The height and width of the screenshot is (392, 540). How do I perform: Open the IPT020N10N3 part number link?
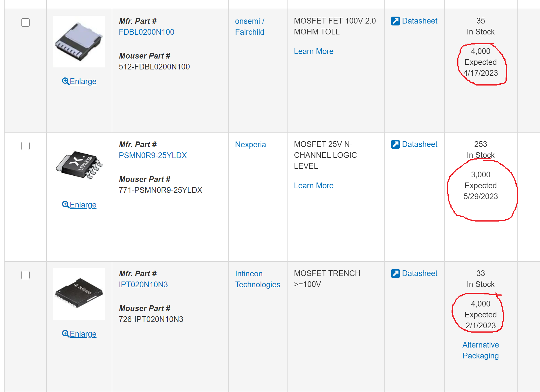pos(143,285)
